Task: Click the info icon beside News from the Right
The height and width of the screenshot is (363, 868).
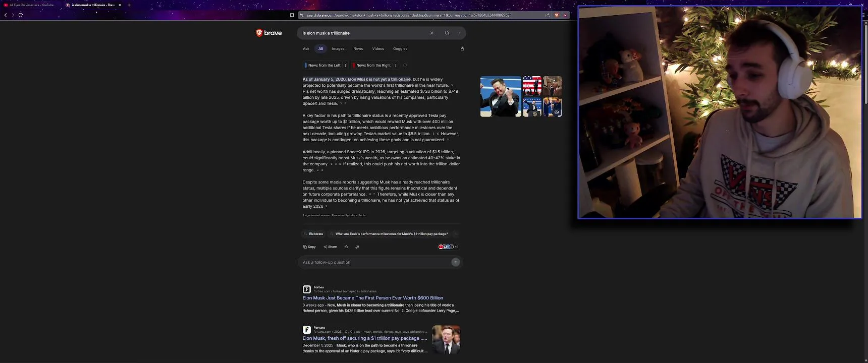Action: pos(405,66)
